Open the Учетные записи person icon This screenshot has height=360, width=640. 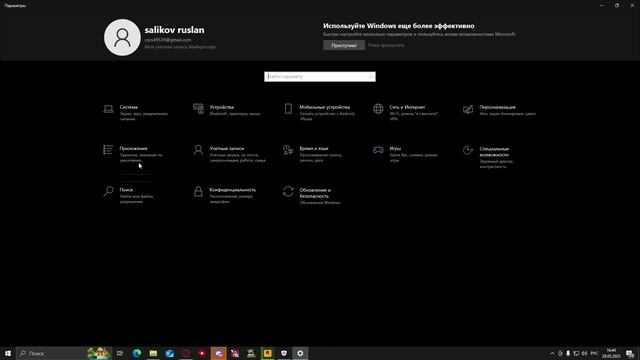tap(198, 150)
